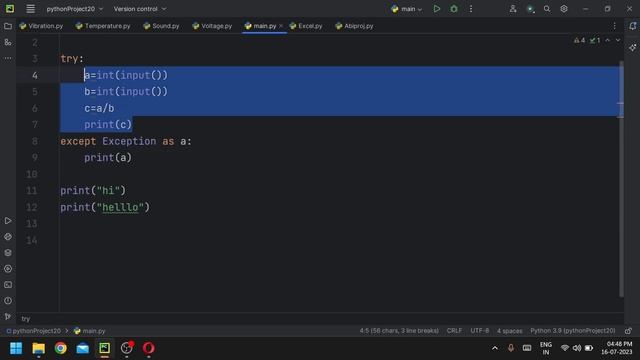Switch to Temperature.py tab

point(103,26)
